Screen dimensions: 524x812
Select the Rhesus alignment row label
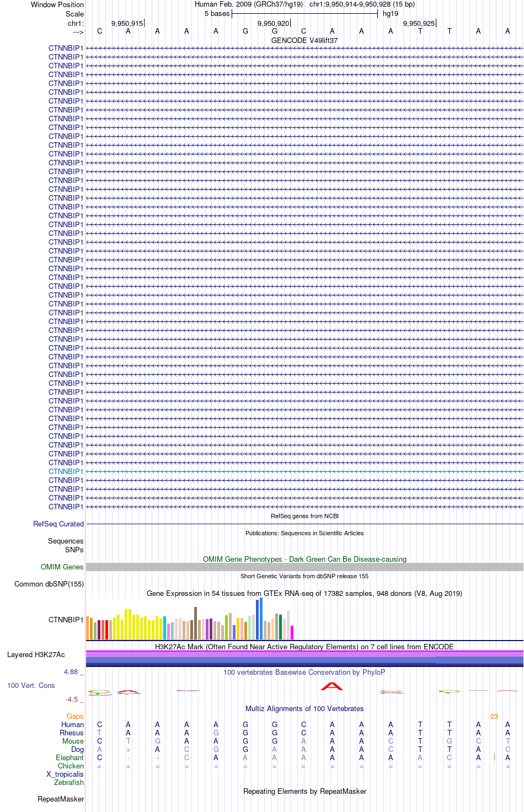point(72,733)
